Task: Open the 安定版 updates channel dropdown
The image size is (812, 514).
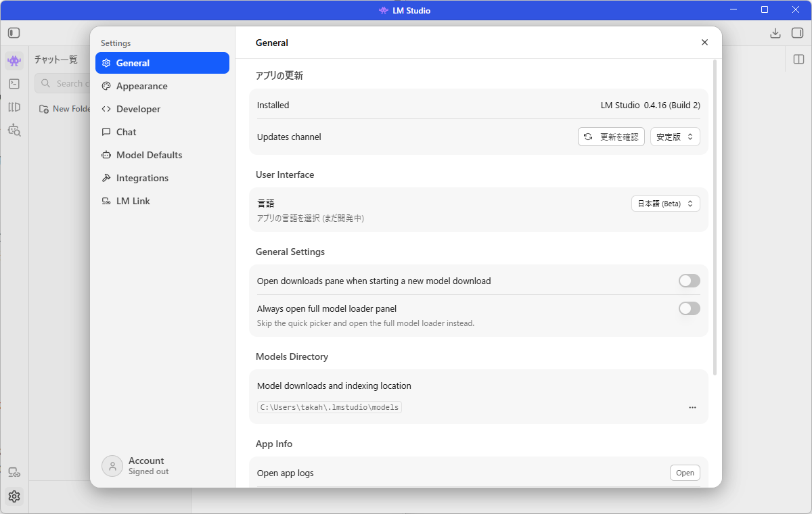Action: pos(675,137)
